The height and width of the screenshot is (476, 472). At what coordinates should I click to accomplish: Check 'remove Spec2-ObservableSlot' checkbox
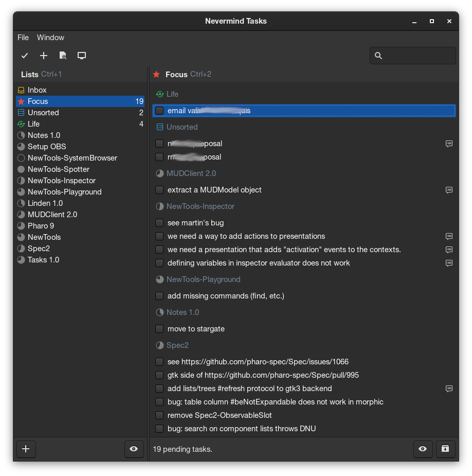click(x=159, y=415)
